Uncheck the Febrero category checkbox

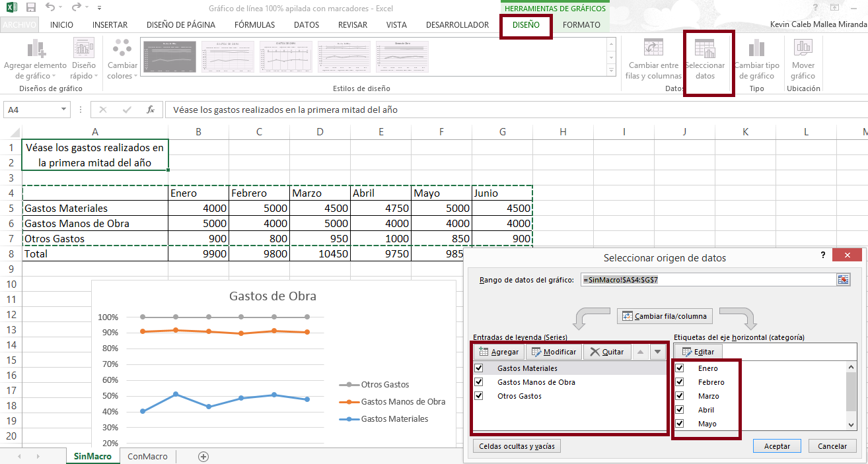click(x=680, y=382)
